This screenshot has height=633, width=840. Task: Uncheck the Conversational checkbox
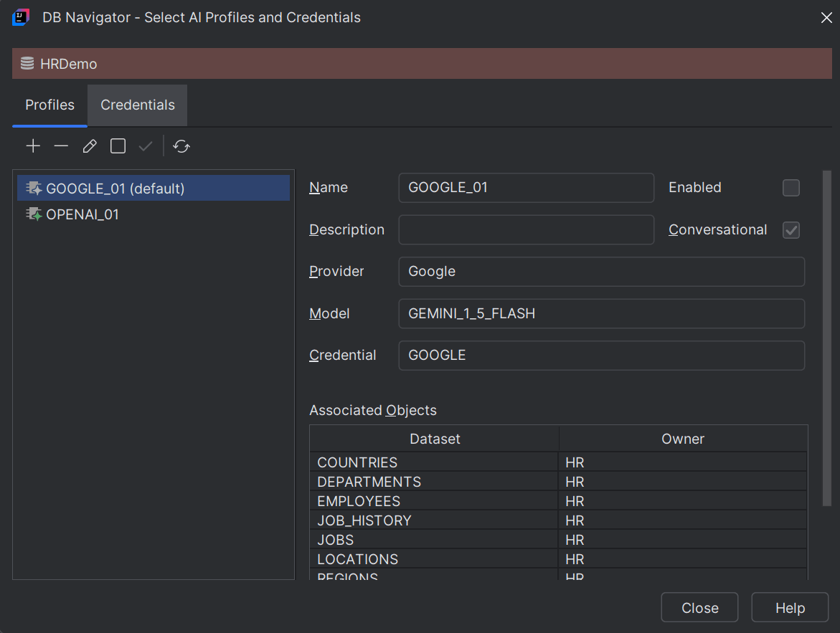coord(791,229)
